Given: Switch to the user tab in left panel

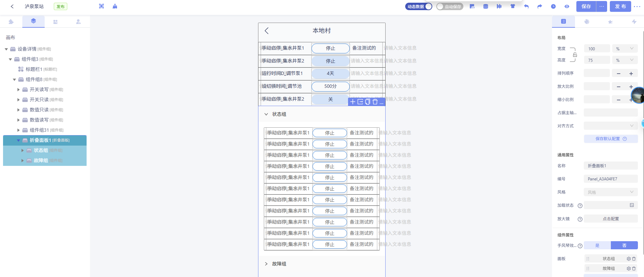Looking at the screenshot, I should (78, 22).
